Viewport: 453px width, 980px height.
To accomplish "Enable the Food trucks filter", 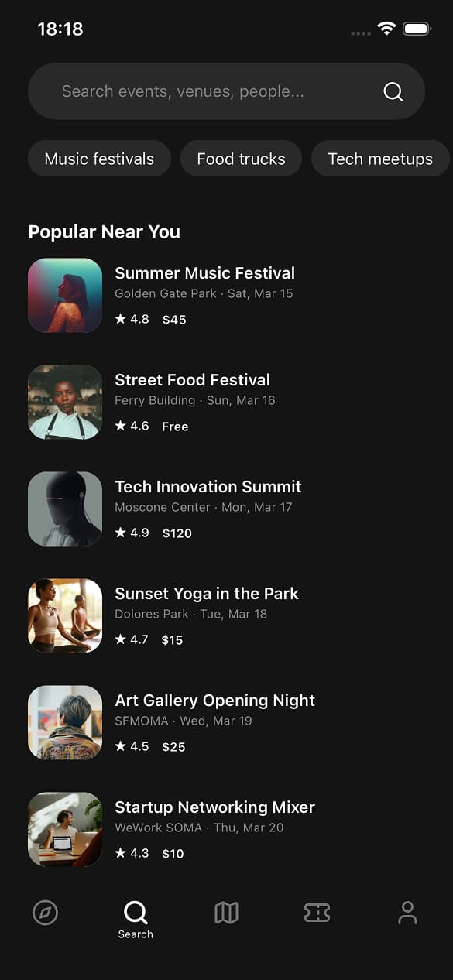I will (241, 159).
